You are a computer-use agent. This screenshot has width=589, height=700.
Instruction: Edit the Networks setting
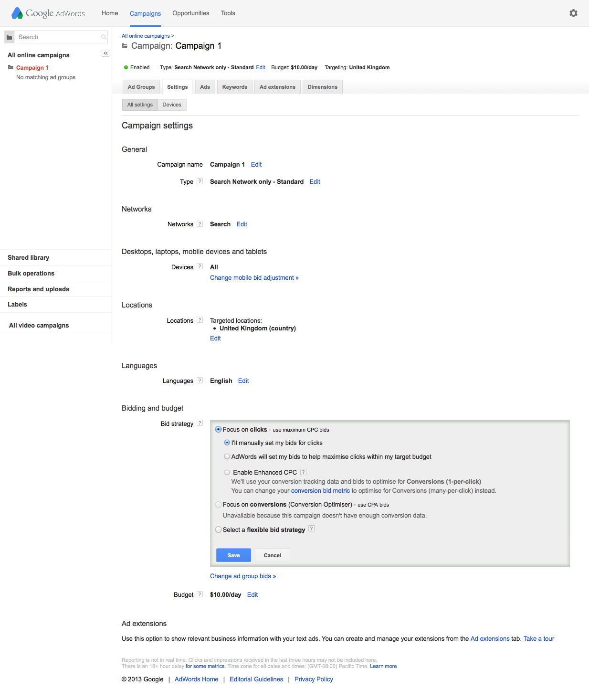pyautogui.click(x=242, y=224)
